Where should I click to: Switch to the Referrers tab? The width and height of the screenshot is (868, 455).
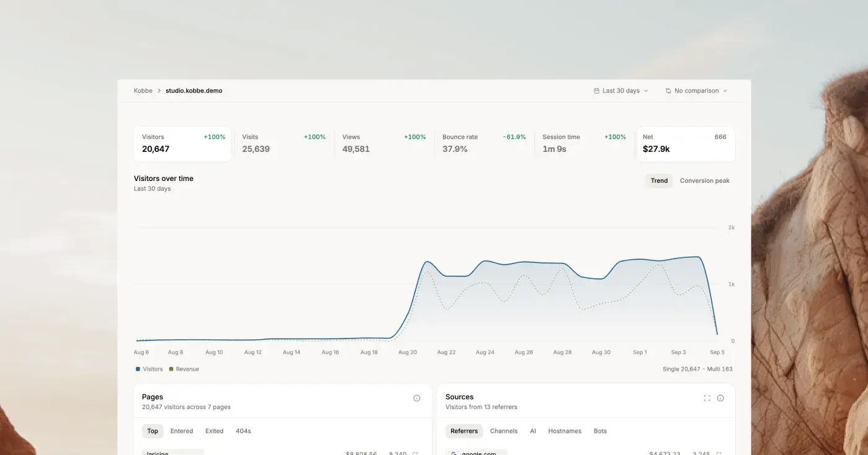pyautogui.click(x=464, y=431)
